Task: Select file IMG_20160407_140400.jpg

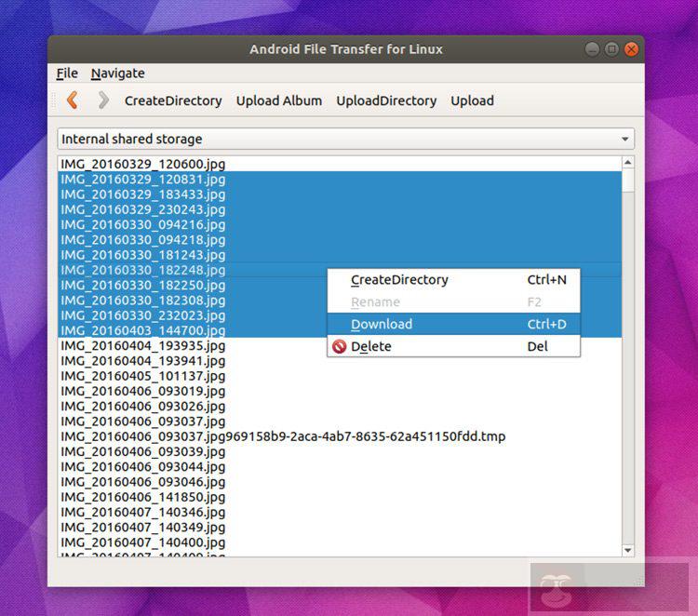Action: [143, 542]
